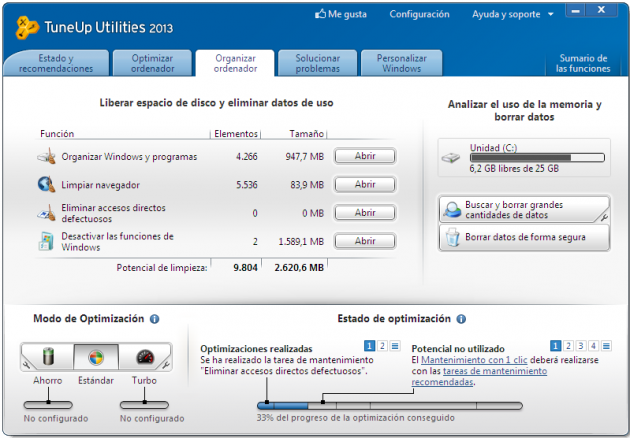
Task: Click the Eliminar accesos directos defectuosos icon
Action: click(47, 213)
